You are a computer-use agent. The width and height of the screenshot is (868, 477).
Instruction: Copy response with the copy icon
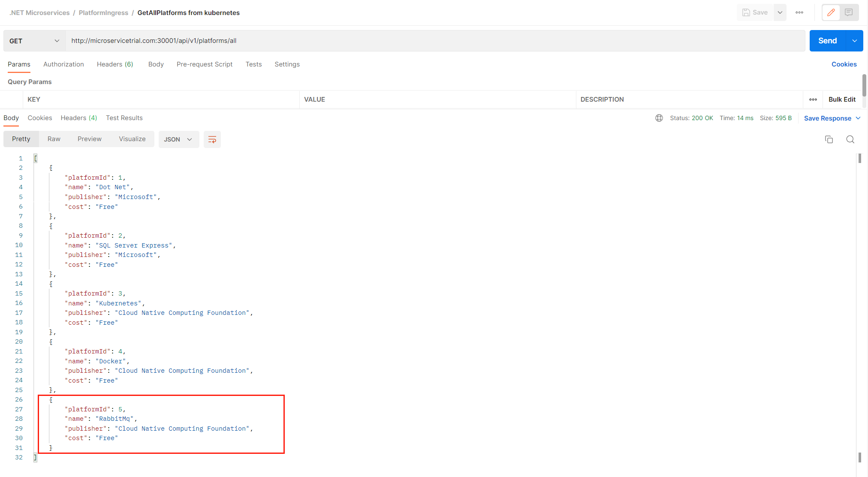click(829, 139)
